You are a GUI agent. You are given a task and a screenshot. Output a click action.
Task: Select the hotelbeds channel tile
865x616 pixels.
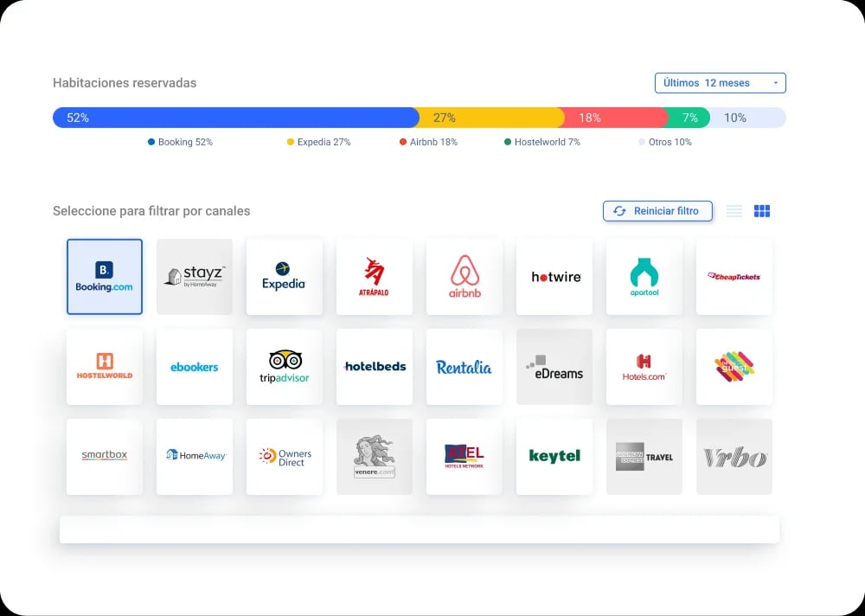point(374,367)
